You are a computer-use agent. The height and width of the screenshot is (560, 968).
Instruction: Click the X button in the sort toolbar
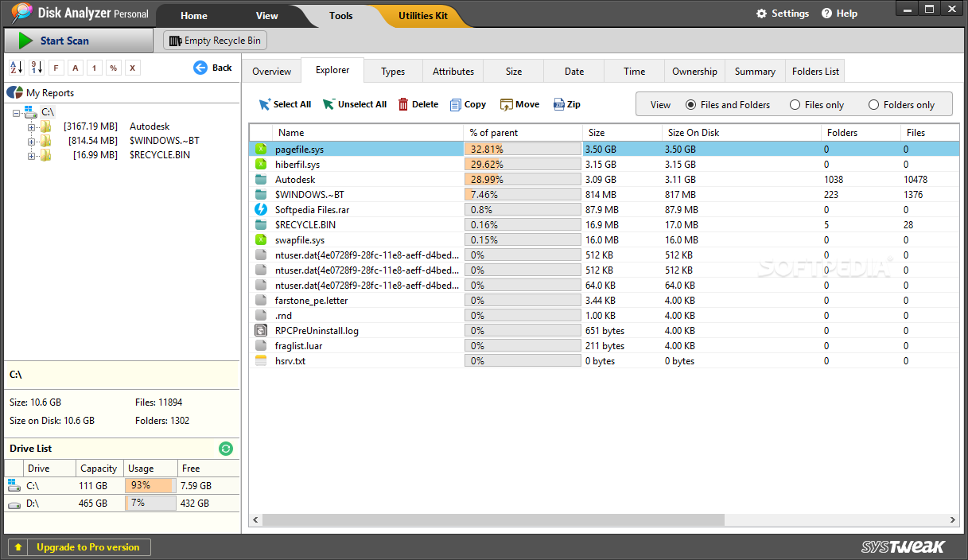click(133, 68)
